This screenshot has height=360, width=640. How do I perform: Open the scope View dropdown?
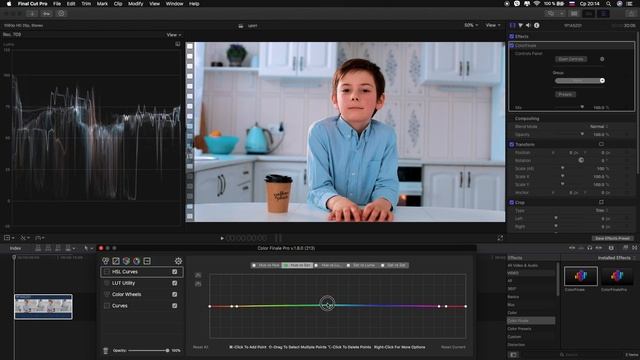173,35
